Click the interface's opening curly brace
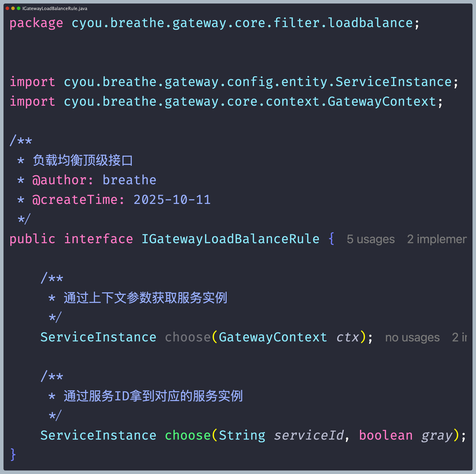 click(331, 239)
